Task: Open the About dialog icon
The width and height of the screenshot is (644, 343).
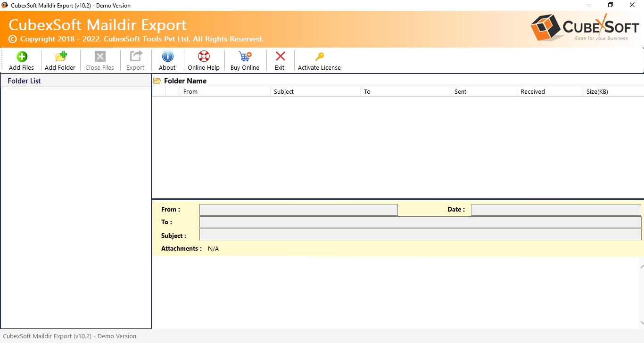Action: click(167, 57)
